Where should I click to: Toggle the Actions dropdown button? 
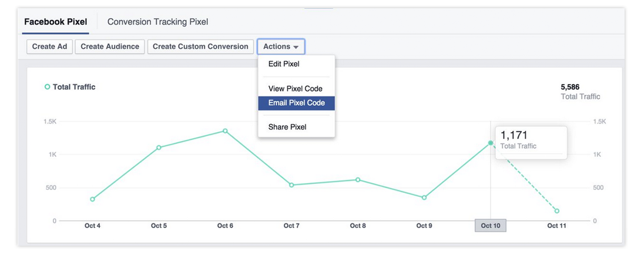pos(281,46)
